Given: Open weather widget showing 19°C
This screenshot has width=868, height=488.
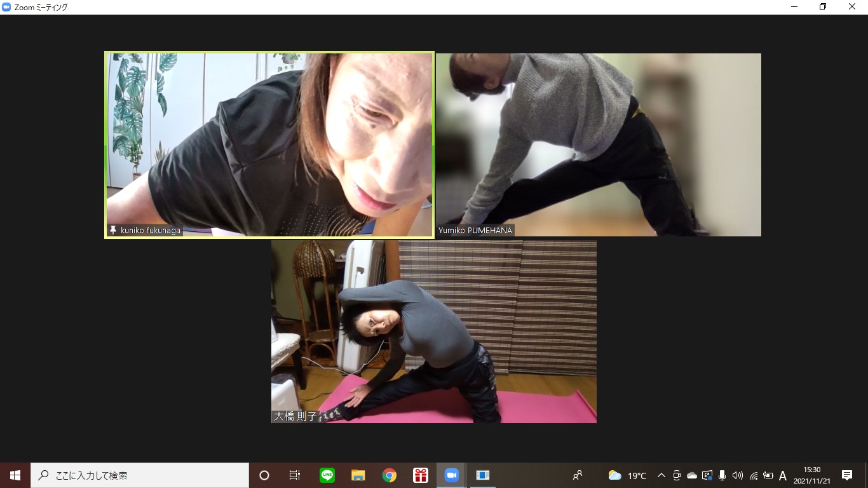Looking at the screenshot, I should pyautogui.click(x=628, y=475).
